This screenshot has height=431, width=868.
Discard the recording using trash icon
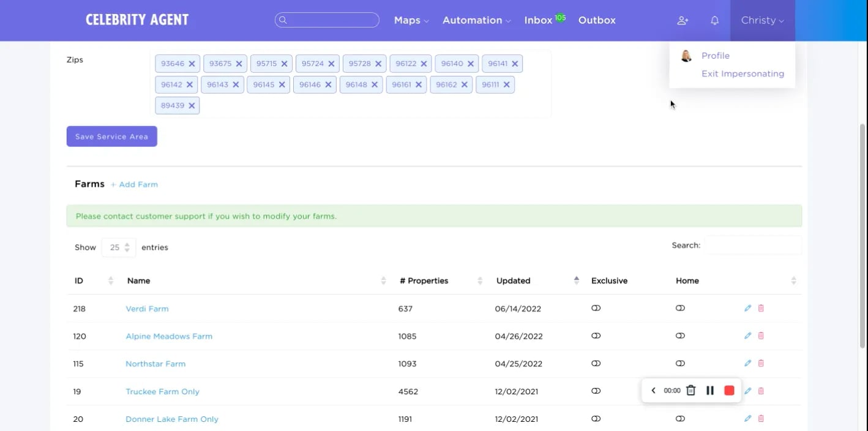point(690,391)
